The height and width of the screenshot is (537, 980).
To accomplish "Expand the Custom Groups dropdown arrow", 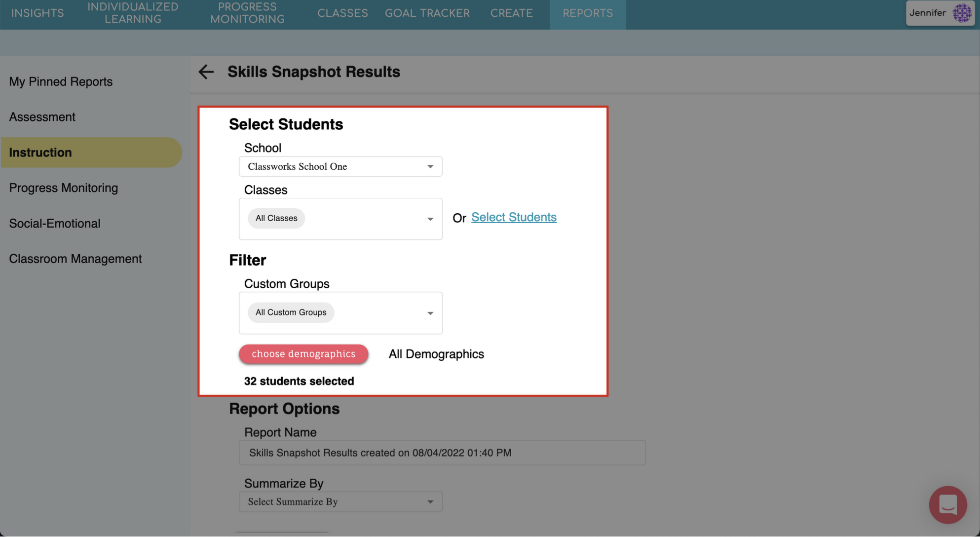I will (430, 313).
